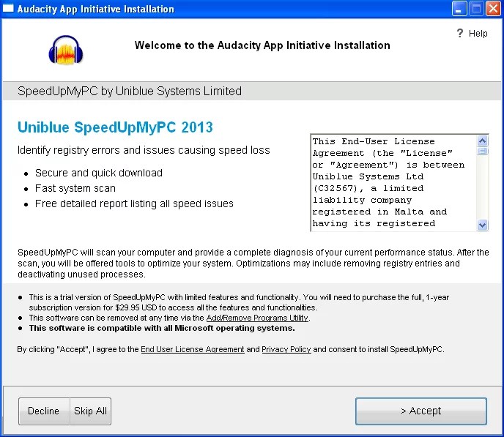Click the window icon in title bar

(8, 8)
